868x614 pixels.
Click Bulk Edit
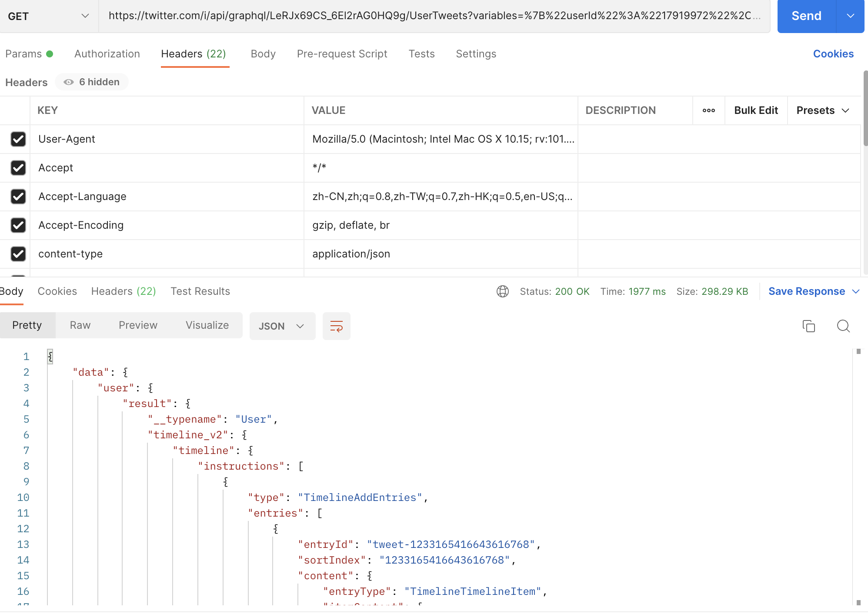755,110
